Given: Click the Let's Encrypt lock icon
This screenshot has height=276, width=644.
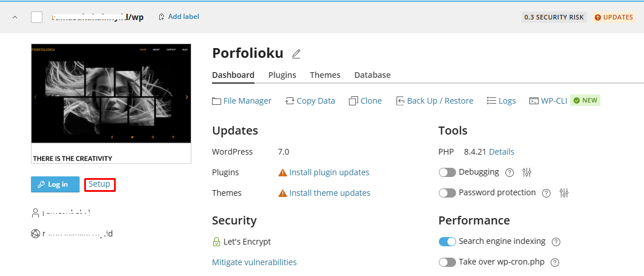Looking at the screenshot, I should (217, 242).
